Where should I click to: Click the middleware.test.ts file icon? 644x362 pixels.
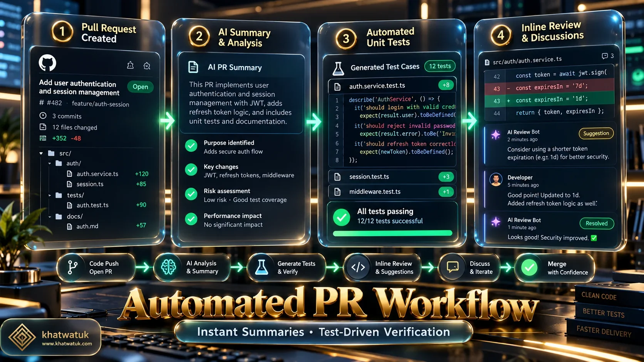click(x=337, y=192)
